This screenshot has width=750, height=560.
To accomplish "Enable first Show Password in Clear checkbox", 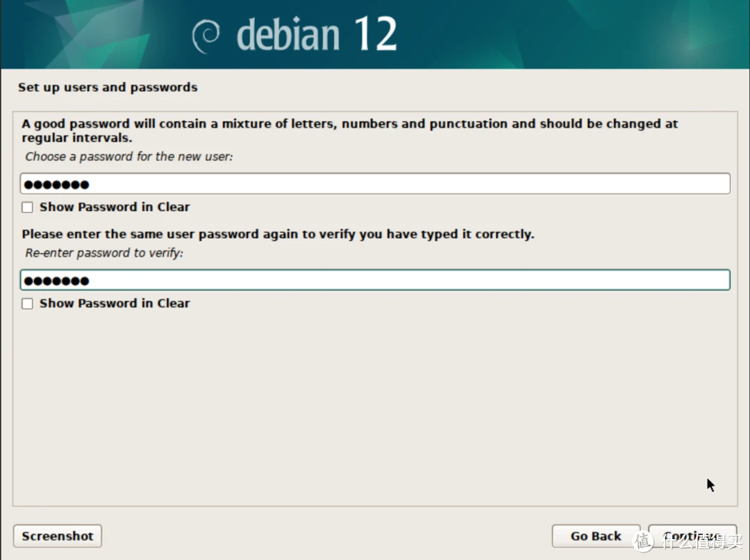I will click(27, 207).
